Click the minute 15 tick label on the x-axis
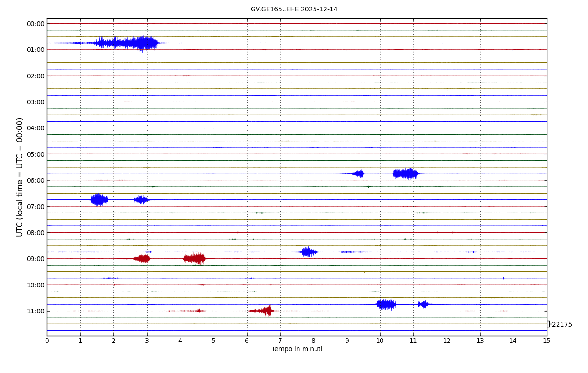 click(x=547, y=341)
